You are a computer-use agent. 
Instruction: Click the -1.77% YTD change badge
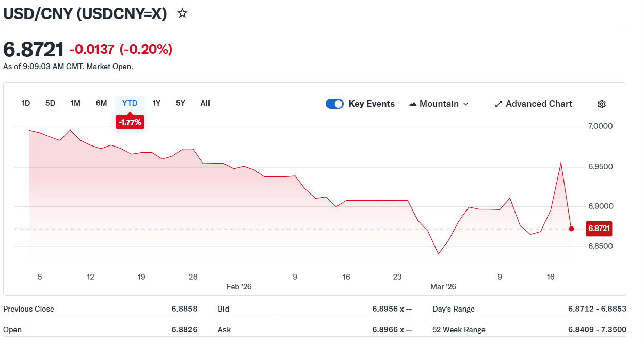coord(130,122)
